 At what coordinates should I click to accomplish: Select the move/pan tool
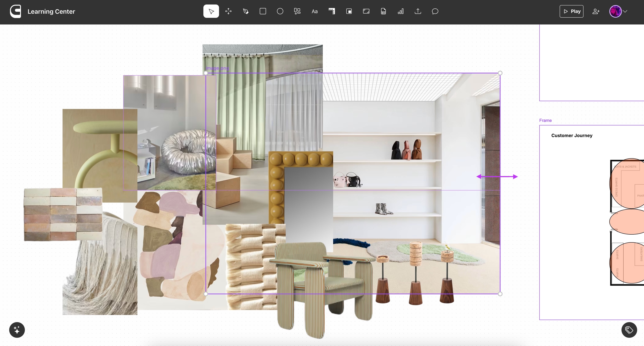[228, 11]
